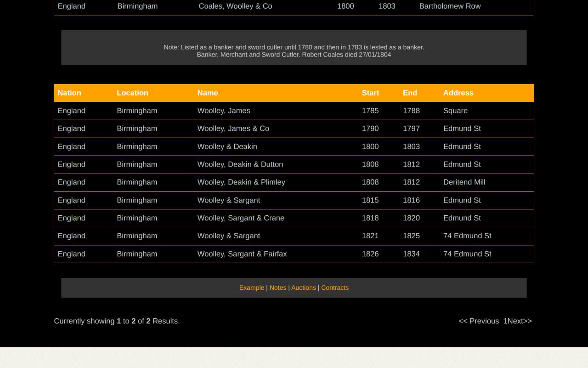Click the Deritend Mill address

click(464, 182)
